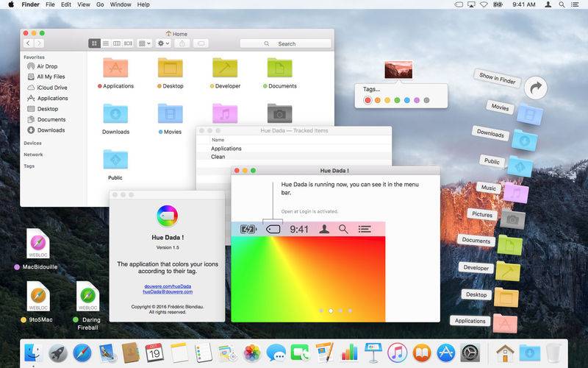Viewport: 588px width, 368px height.
Task: Open the MacBidouille webloc on desktop
Action: click(x=38, y=244)
